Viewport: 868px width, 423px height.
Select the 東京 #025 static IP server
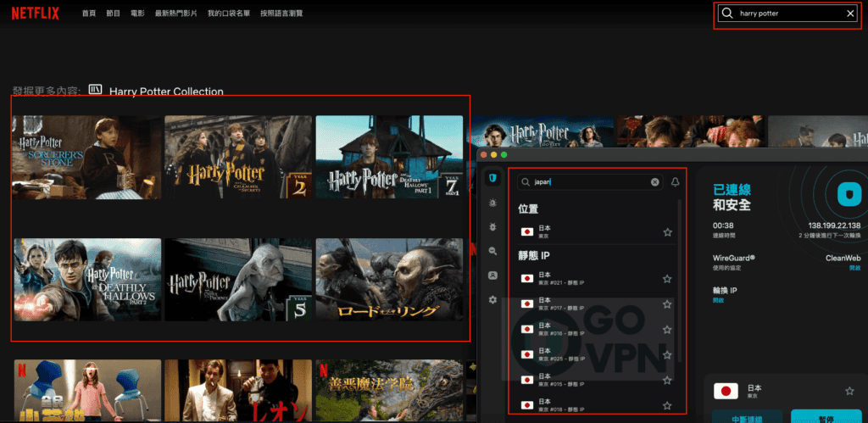597,355
